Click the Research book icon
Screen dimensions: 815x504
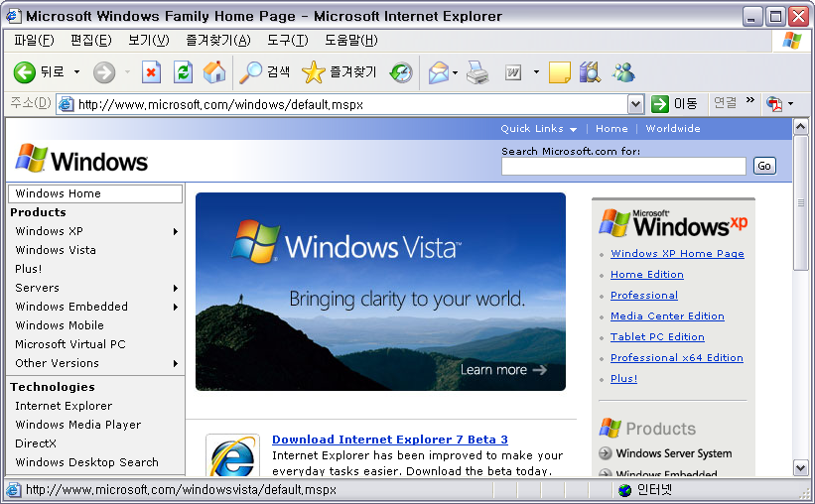590,72
